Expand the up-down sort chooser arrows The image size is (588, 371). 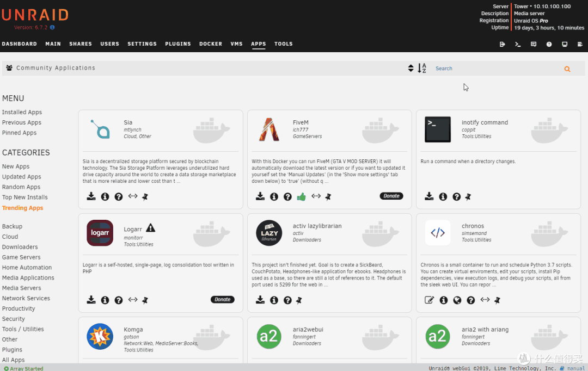(x=411, y=69)
